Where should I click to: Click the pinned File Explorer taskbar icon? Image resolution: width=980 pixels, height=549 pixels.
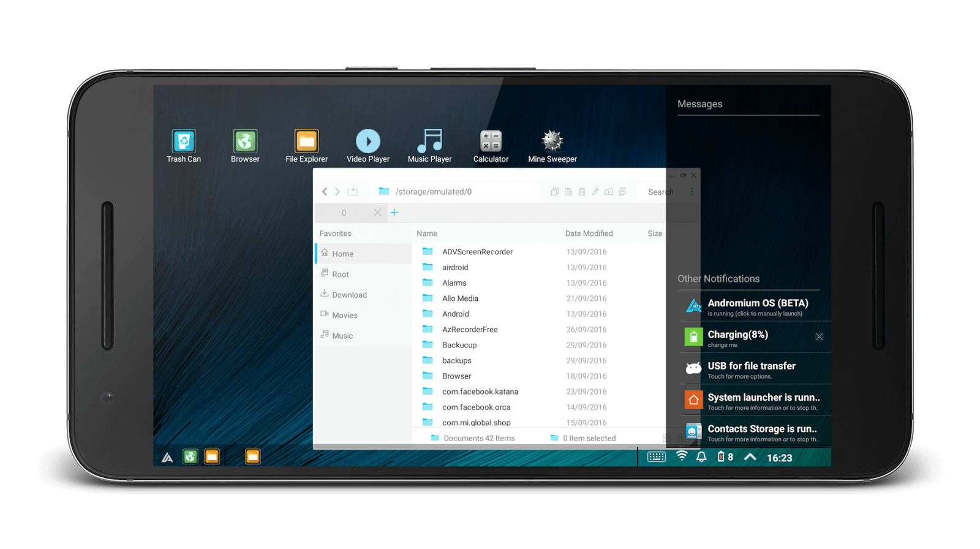[212, 456]
